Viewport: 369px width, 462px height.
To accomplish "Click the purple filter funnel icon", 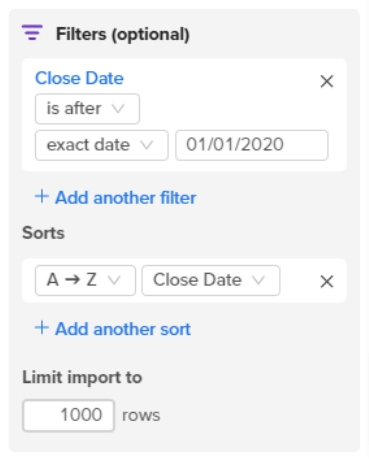I will tap(32, 32).
